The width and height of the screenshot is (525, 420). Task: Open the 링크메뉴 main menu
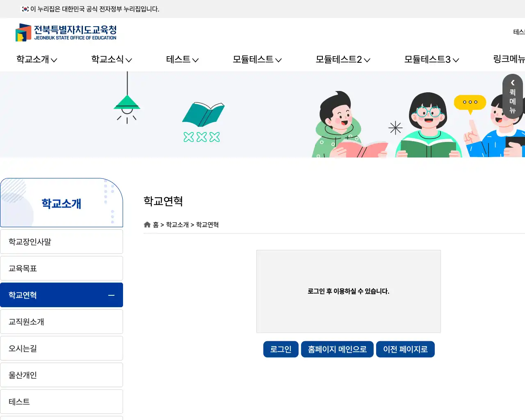(x=509, y=59)
